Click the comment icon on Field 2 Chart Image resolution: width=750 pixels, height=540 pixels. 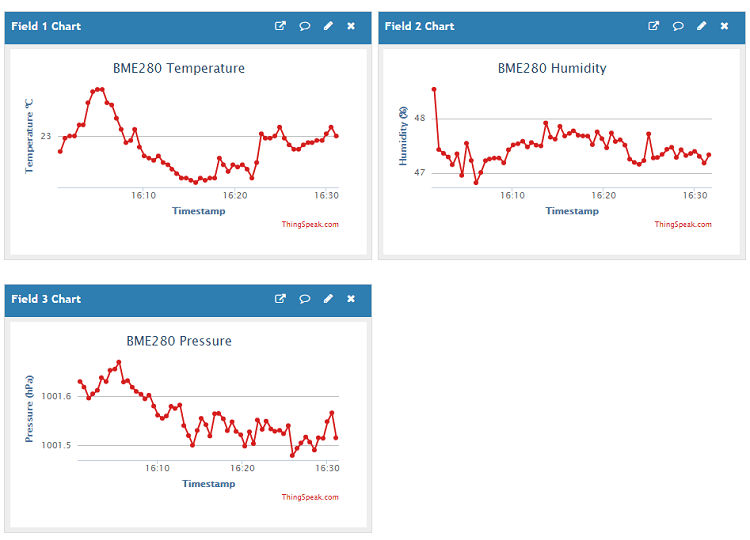pyautogui.click(x=678, y=26)
